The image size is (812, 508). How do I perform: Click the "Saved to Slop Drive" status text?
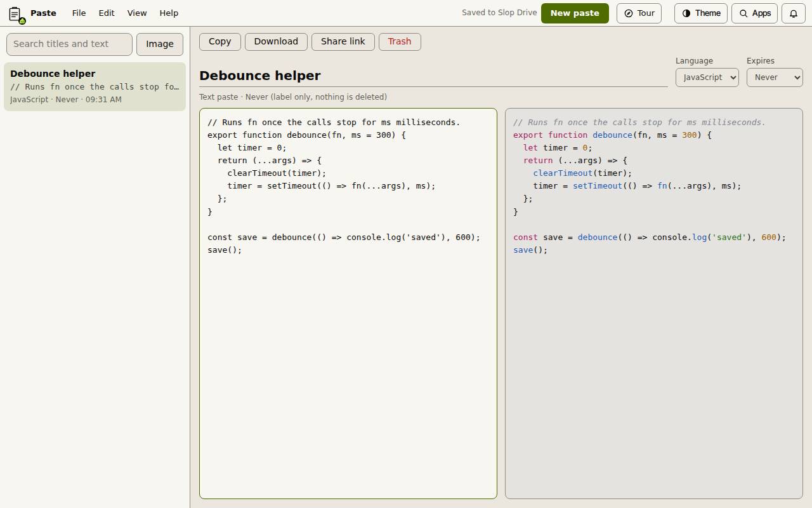coord(499,13)
